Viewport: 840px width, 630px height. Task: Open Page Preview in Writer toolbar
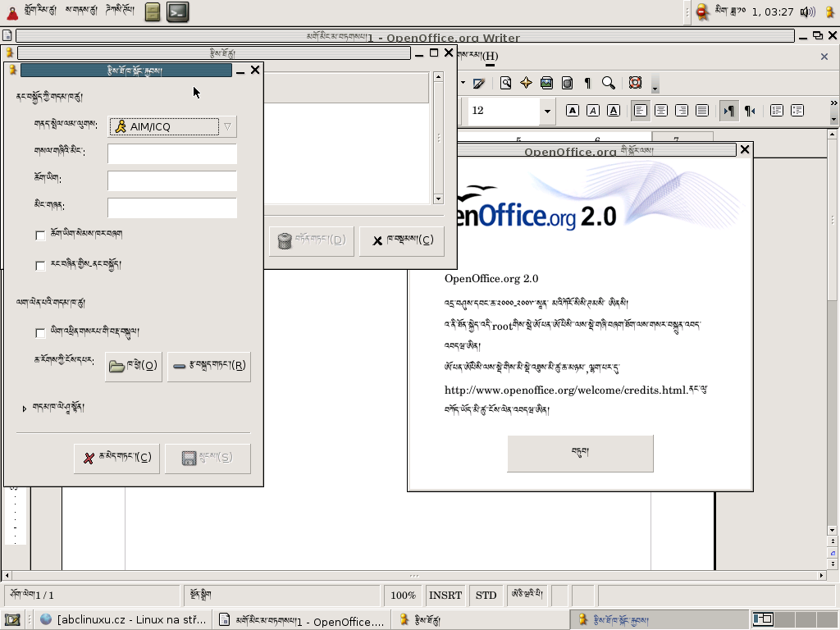click(505, 83)
